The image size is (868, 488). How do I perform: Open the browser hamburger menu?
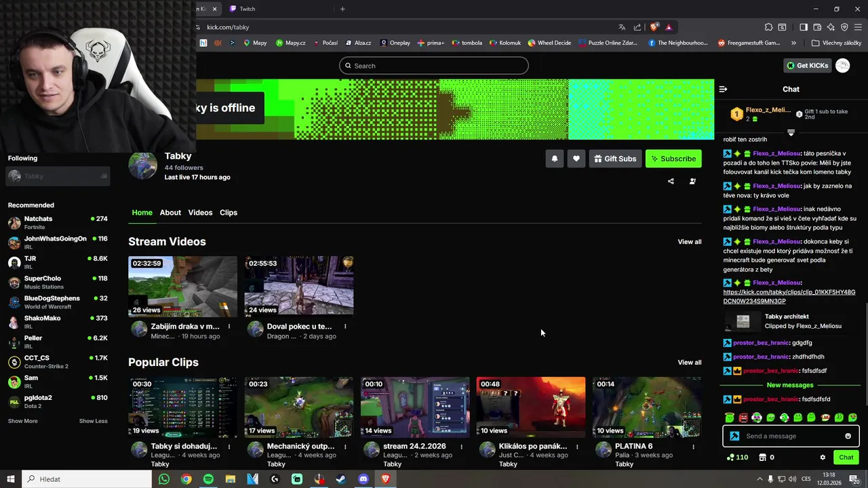click(x=858, y=27)
